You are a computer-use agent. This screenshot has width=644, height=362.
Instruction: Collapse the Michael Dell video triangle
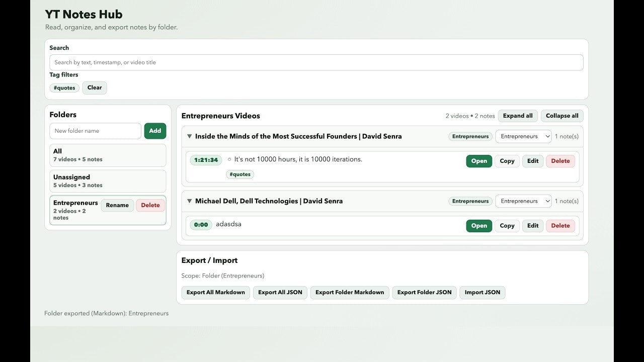(190, 201)
